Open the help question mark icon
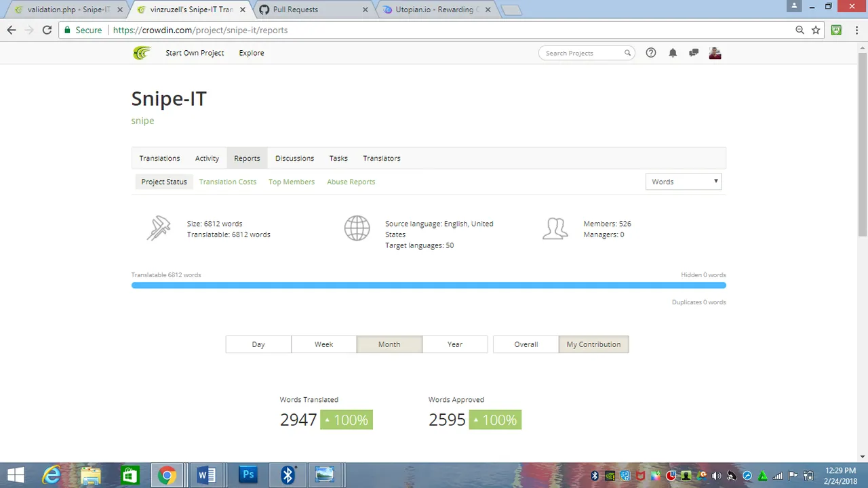 [651, 53]
